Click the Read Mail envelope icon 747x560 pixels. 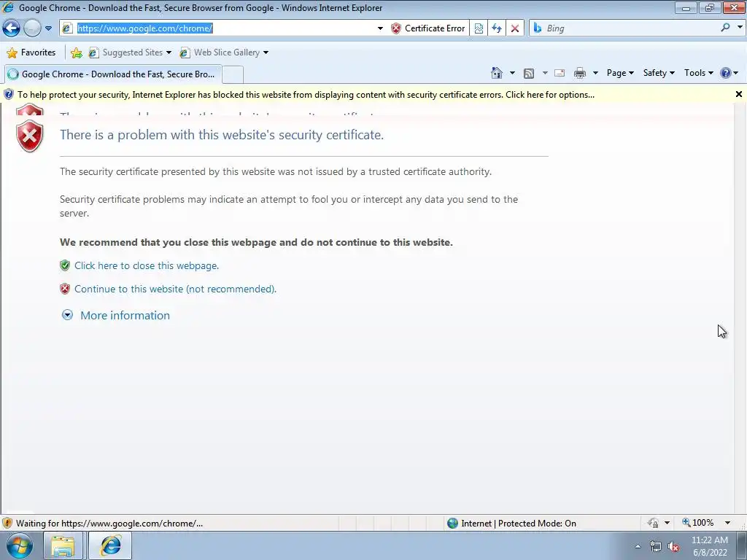(560, 73)
